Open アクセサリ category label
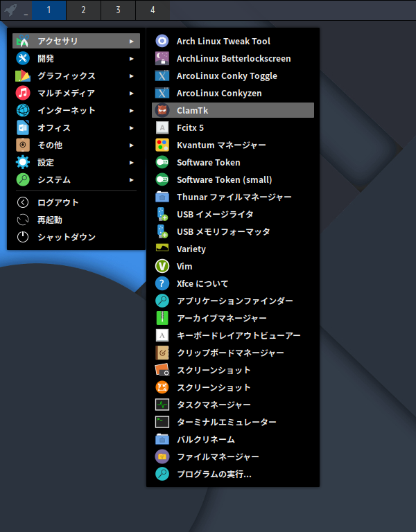416x532 pixels. [58, 41]
